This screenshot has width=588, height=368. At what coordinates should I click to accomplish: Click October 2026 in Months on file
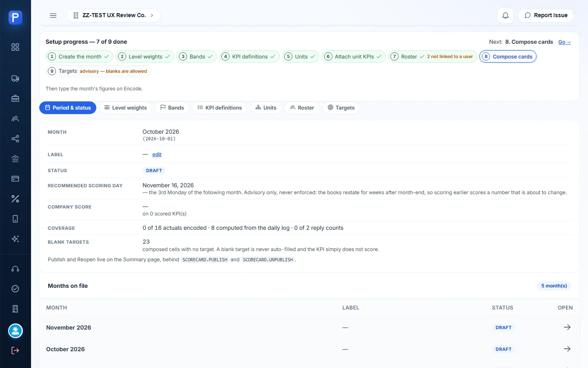pos(65,349)
